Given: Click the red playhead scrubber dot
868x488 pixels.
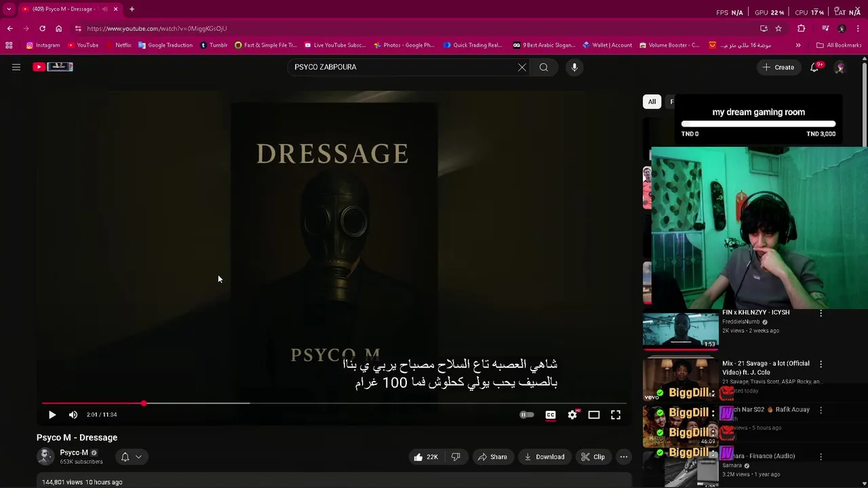Looking at the screenshot, I should [x=144, y=403].
